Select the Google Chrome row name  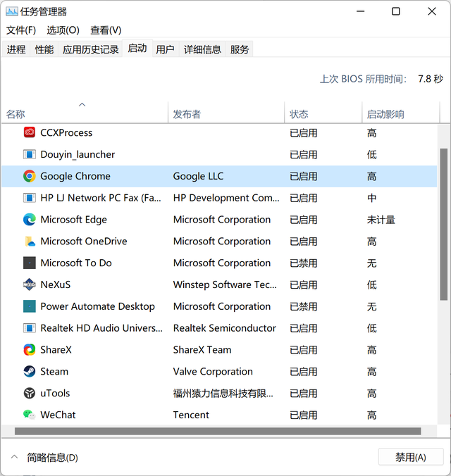pyautogui.click(x=75, y=176)
